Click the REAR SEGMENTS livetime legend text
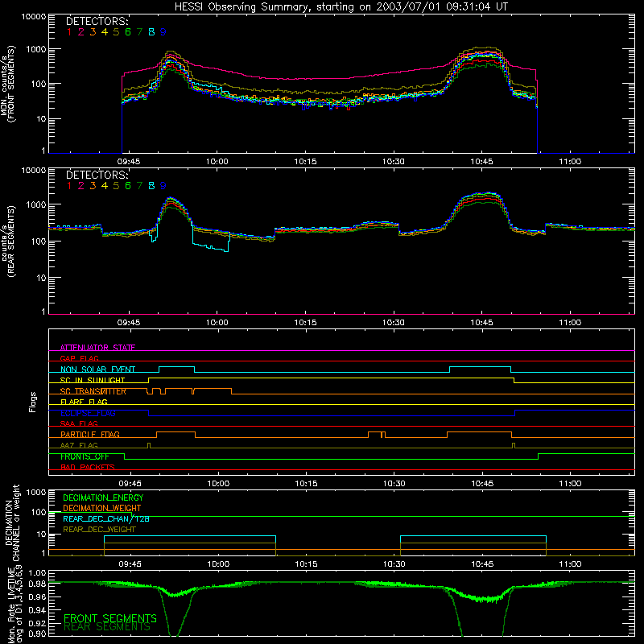Image resolution: width=644 pixels, height=644 pixels. pos(107,627)
